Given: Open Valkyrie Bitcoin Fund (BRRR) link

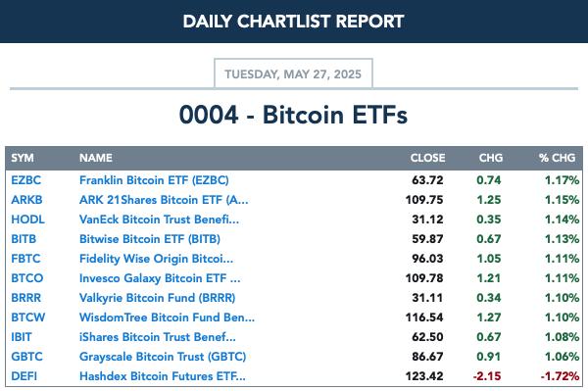Looking at the screenshot, I should pos(157,298).
